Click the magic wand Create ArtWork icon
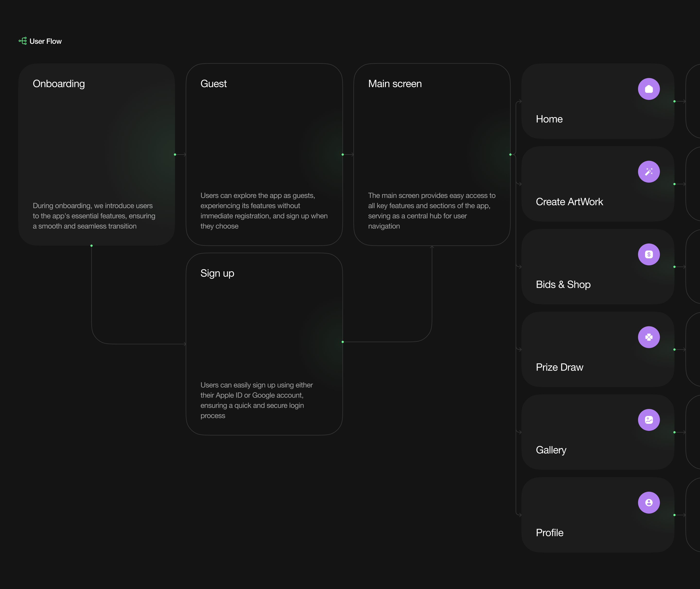The height and width of the screenshot is (589, 700). point(648,172)
